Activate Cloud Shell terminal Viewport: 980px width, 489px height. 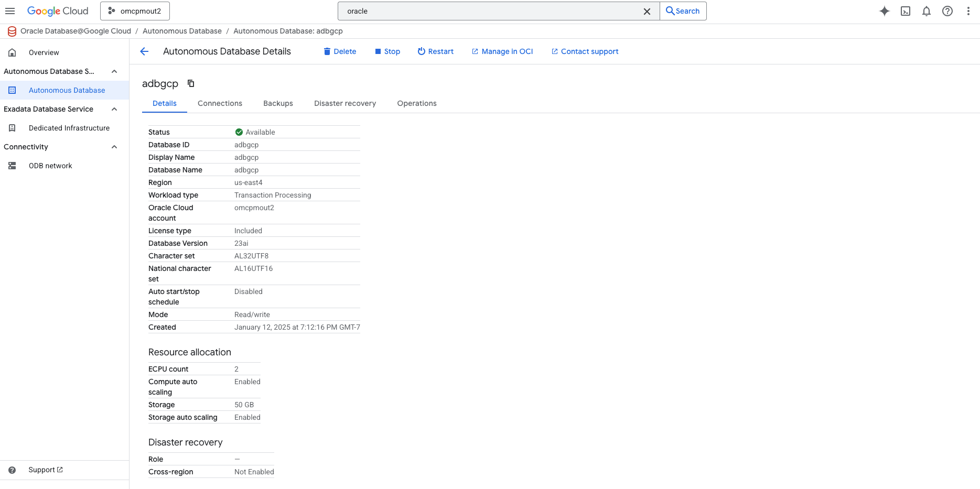pyautogui.click(x=906, y=11)
